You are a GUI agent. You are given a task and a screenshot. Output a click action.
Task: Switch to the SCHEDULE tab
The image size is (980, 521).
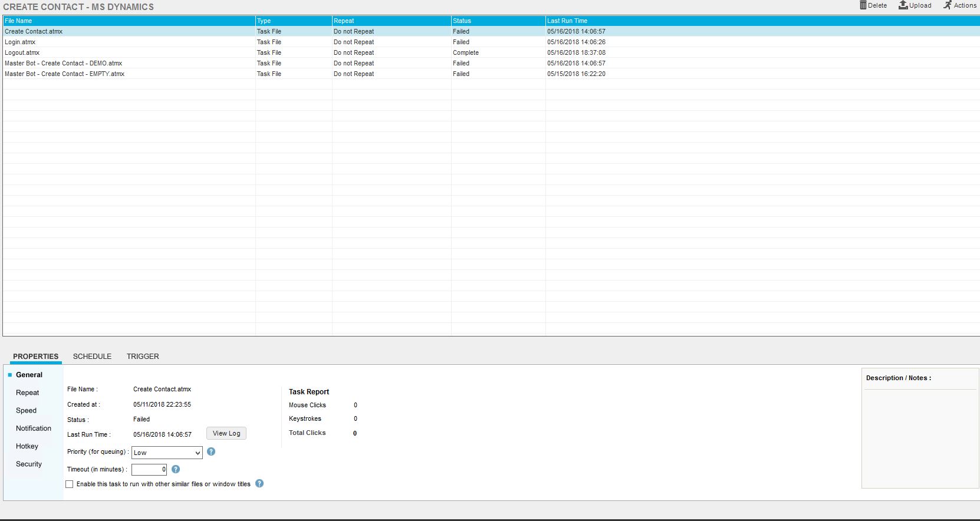[92, 357]
